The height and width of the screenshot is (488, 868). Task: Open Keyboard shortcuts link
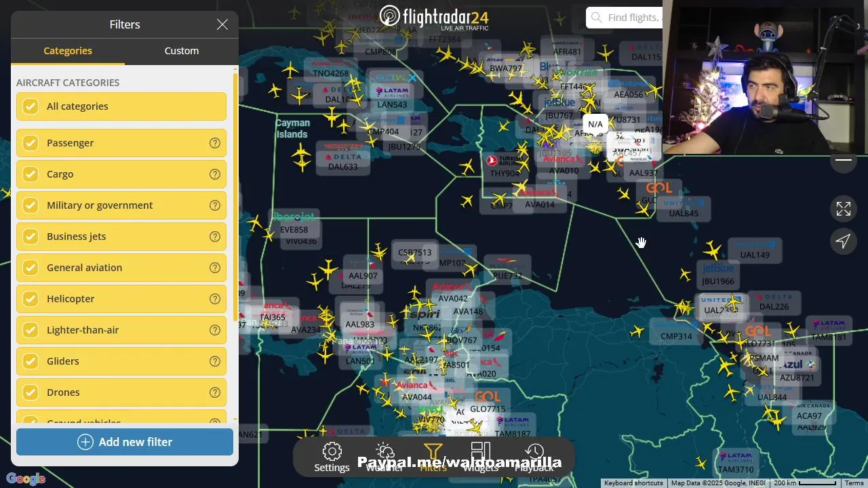tap(633, 483)
